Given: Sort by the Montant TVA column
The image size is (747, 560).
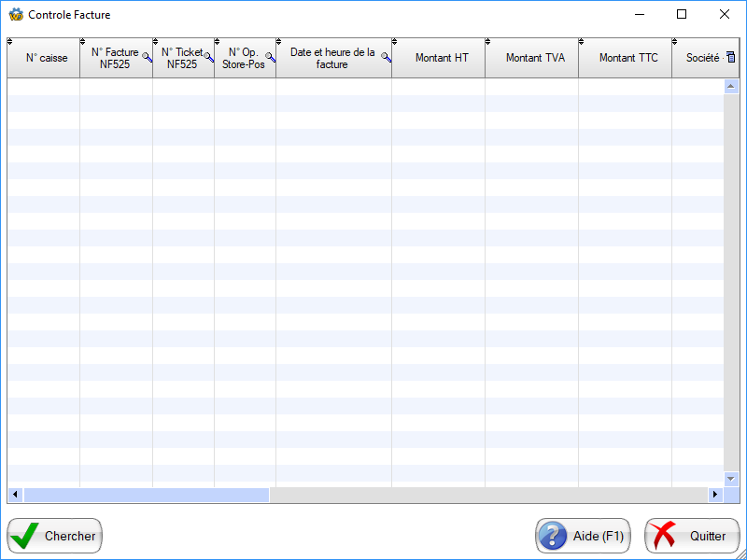Looking at the screenshot, I should point(534,58).
